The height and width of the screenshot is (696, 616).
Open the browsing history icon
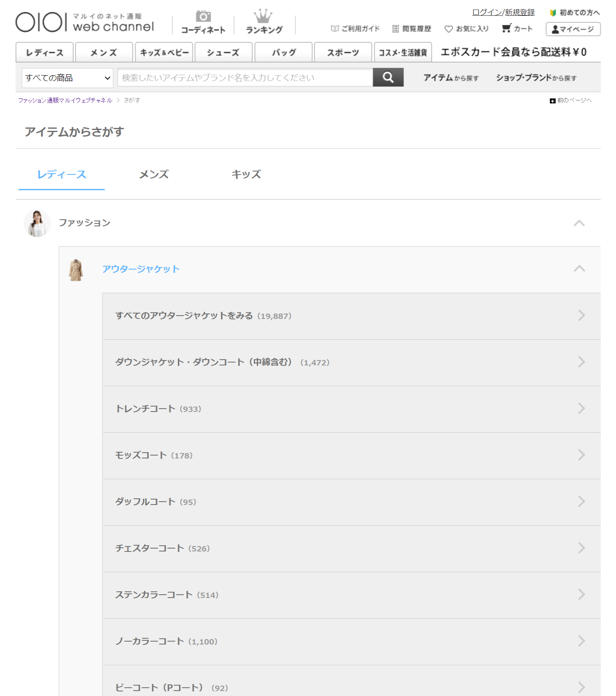pyautogui.click(x=395, y=29)
